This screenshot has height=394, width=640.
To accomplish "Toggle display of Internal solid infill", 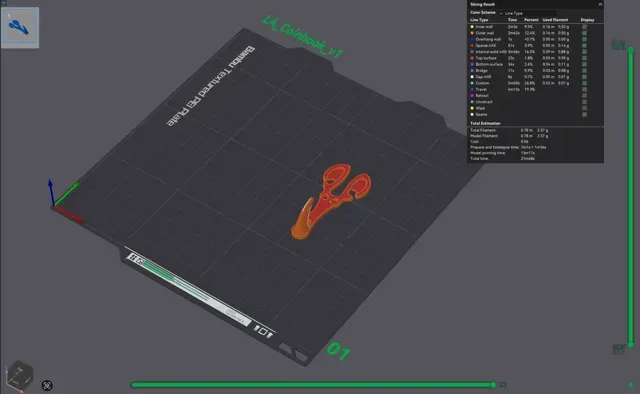I will tap(584, 52).
